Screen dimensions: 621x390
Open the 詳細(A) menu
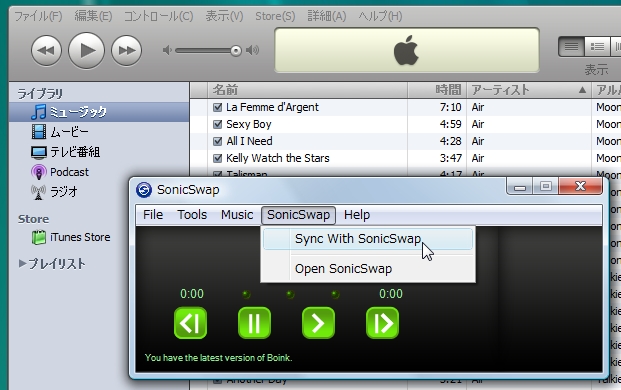pos(327,16)
